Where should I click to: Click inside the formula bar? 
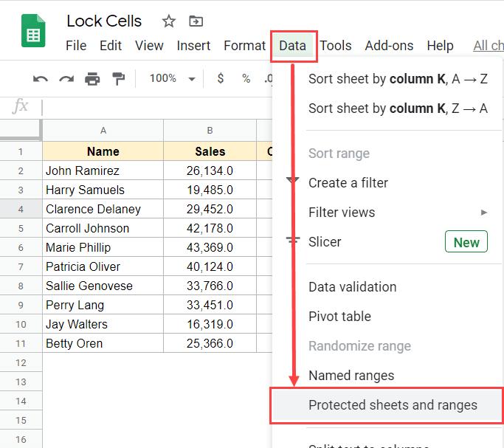(157, 107)
